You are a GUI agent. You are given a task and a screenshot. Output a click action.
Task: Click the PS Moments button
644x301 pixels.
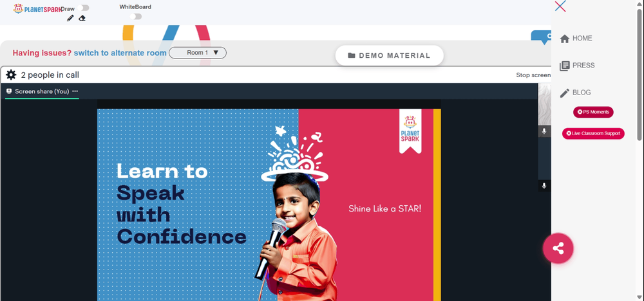click(594, 112)
